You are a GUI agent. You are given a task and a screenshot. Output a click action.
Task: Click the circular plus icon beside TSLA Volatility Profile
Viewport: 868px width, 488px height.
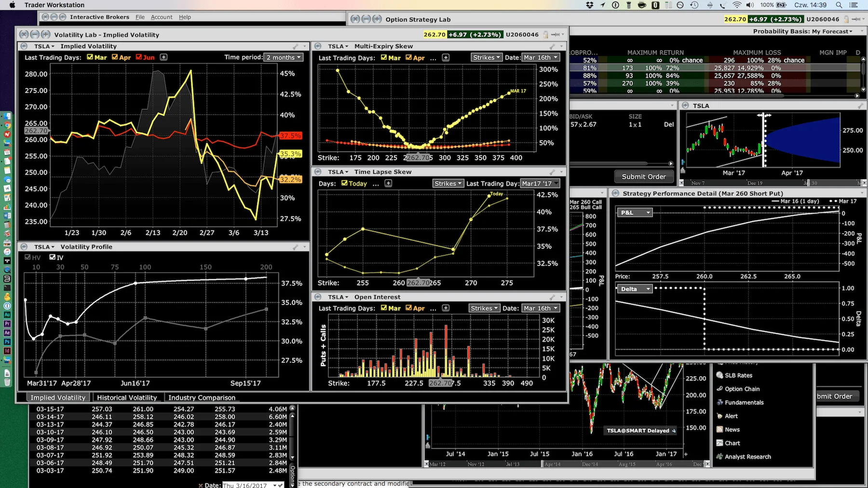point(24,247)
